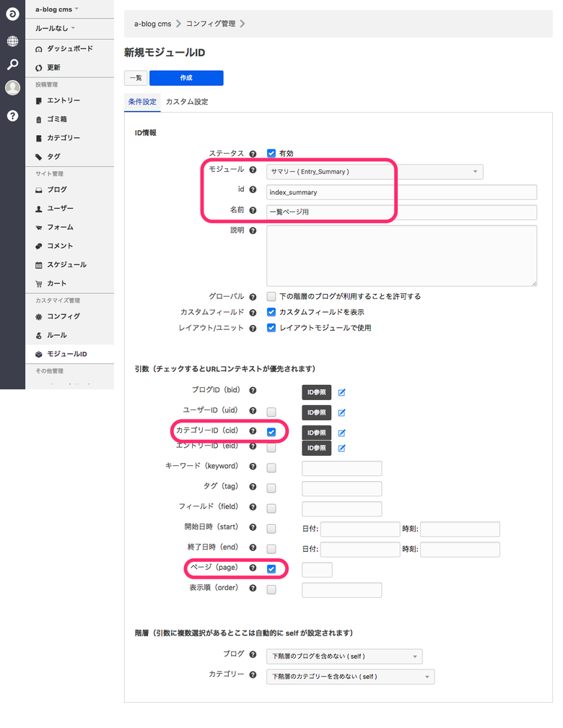The image size is (563, 728).
Task: Open search via the magnifier icon
Action: 12,64
